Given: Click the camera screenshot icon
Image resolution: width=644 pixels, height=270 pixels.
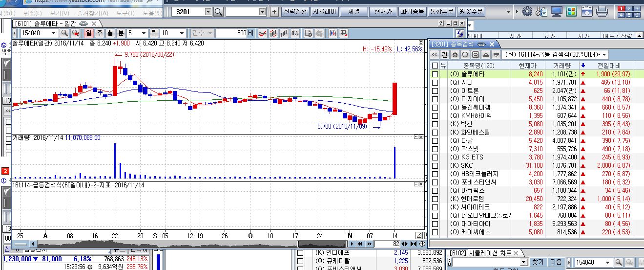Looking at the screenshot, I should point(587,11).
